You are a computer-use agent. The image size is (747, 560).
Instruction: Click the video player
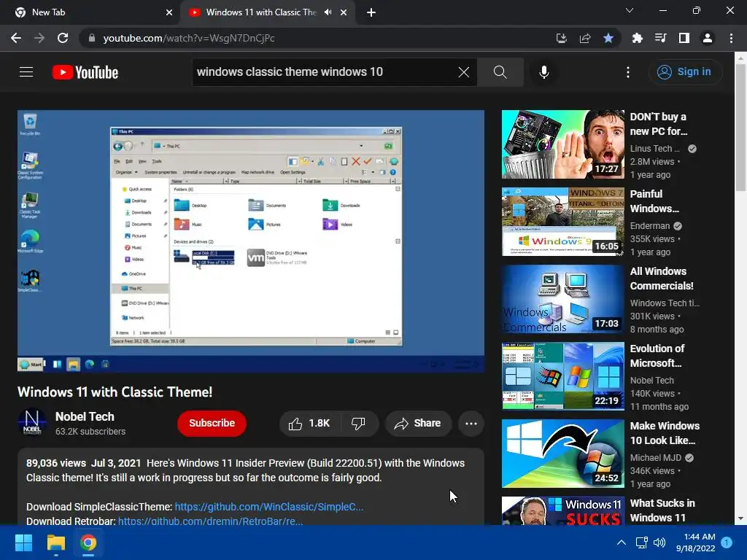[x=251, y=241]
